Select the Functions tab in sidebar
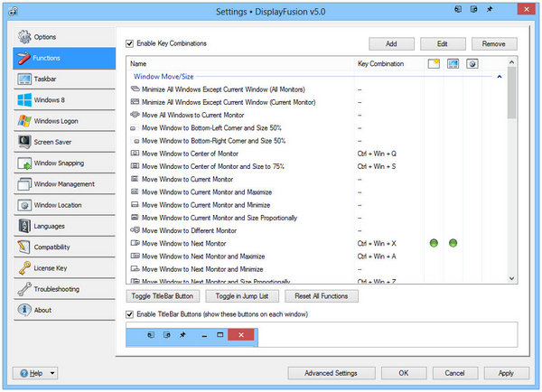 [x=64, y=58]
